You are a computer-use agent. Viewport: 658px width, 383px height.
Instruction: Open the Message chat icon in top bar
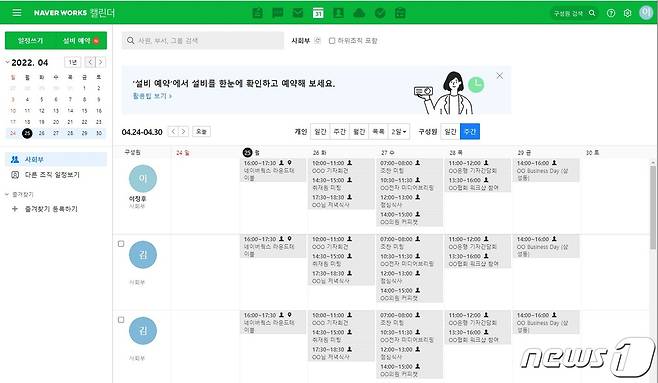[278, 13]
